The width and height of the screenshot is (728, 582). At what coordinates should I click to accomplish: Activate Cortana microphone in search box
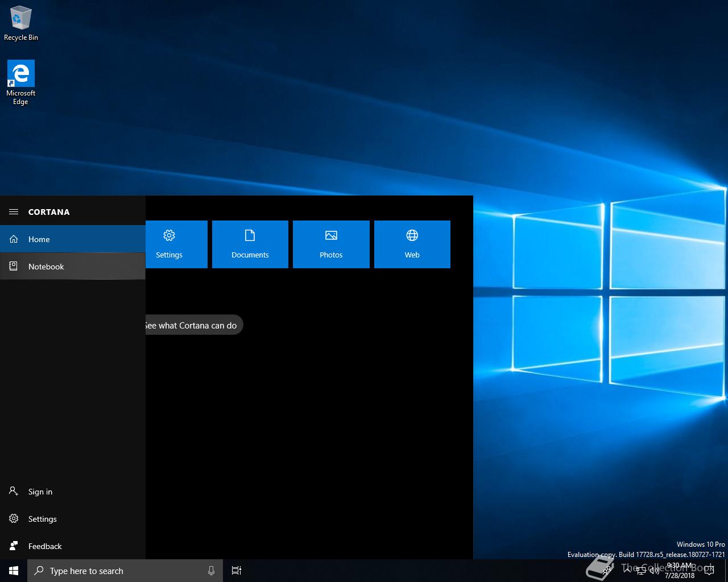(x=211, y=571)
